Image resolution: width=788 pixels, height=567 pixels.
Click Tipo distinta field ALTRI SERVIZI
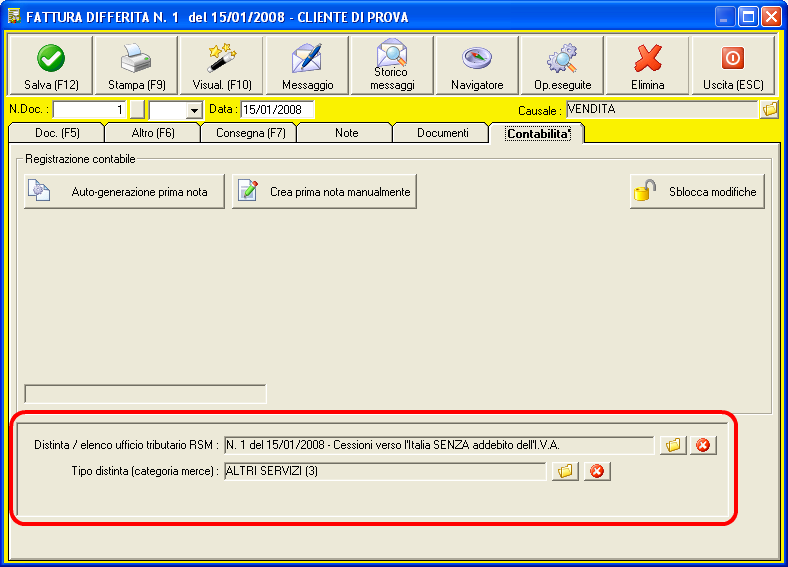tap(385, 471)
